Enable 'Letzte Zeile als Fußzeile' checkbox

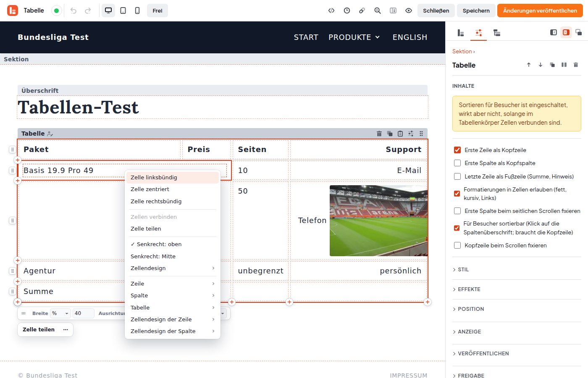click(x=457, y=176)
